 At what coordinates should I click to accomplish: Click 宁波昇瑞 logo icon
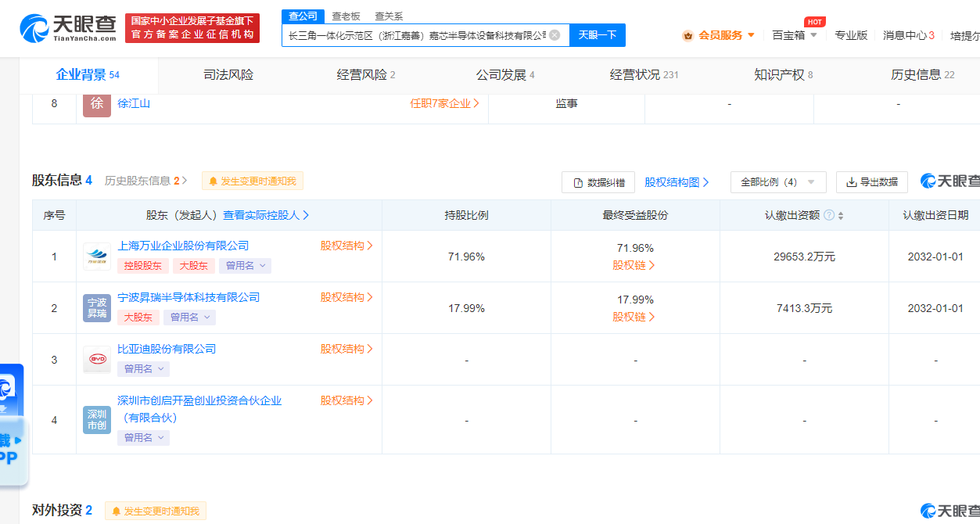pyautogui.click(x=97, y=308)
